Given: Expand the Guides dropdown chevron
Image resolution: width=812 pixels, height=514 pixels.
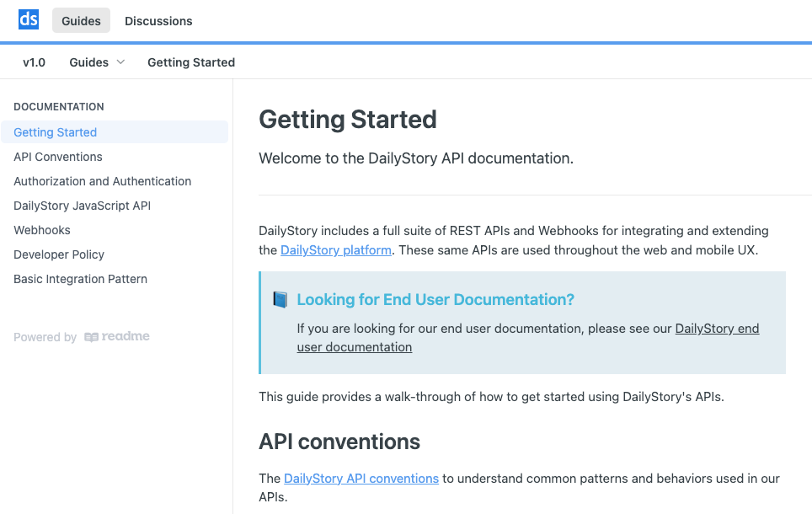Looking at the screenshot, I should point(120,62).
